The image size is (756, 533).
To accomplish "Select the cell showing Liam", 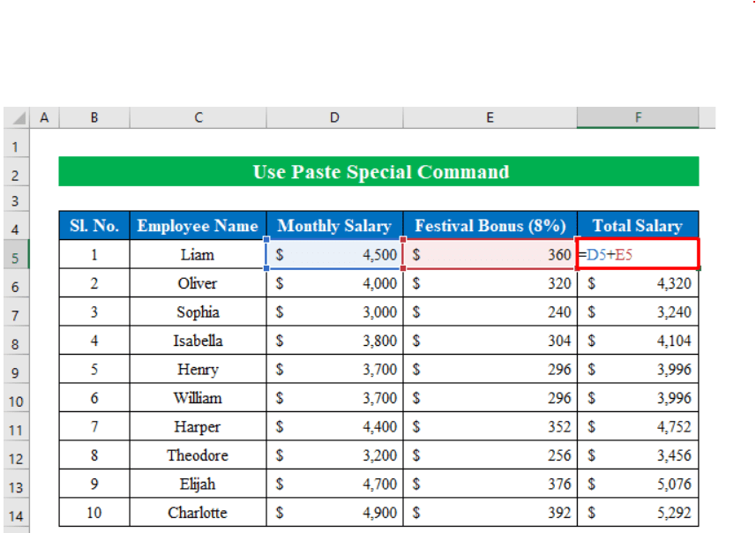I will pos(197,254).
